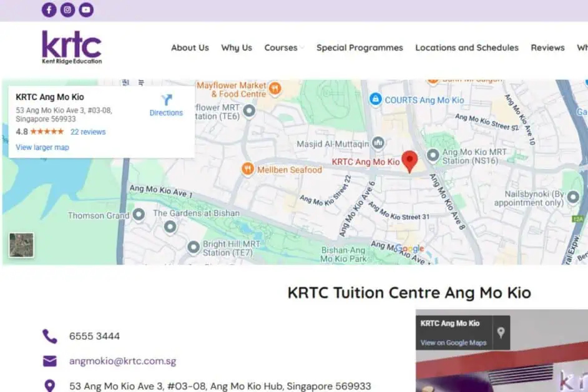Open the Facebook social icon
Screen dimensions: 588x392
49,10
